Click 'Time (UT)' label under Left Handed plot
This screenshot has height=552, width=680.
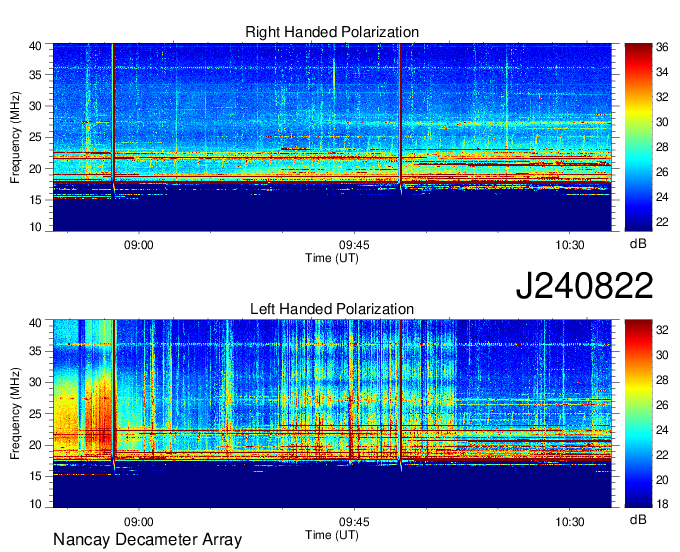coord(332,535)
